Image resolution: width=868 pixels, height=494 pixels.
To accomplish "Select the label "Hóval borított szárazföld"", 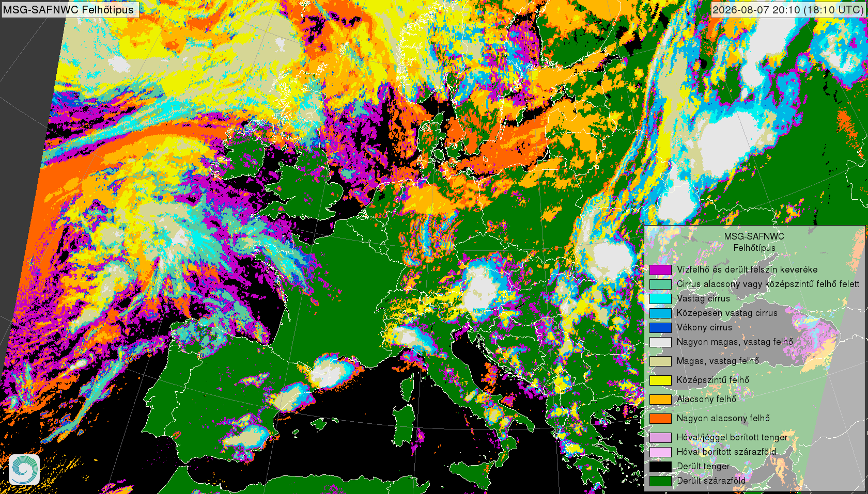I will [726, 452].
